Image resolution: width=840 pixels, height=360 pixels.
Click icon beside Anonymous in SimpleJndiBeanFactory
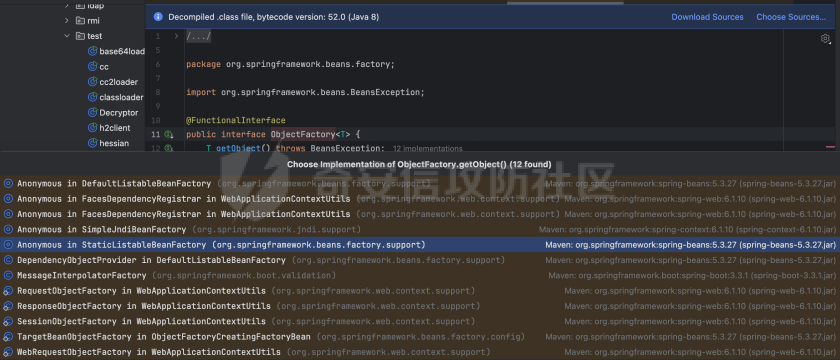coord(8,229)
